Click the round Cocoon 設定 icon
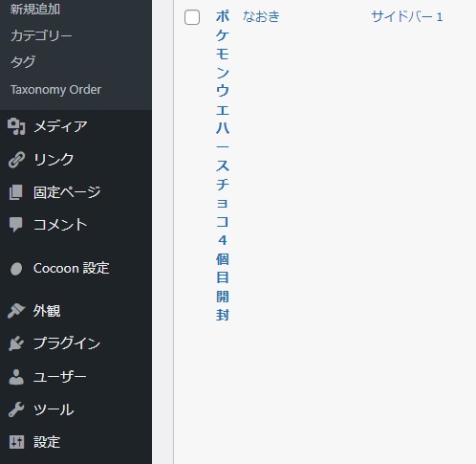Screen dimensions: 476x464 [x=16, y=269]
